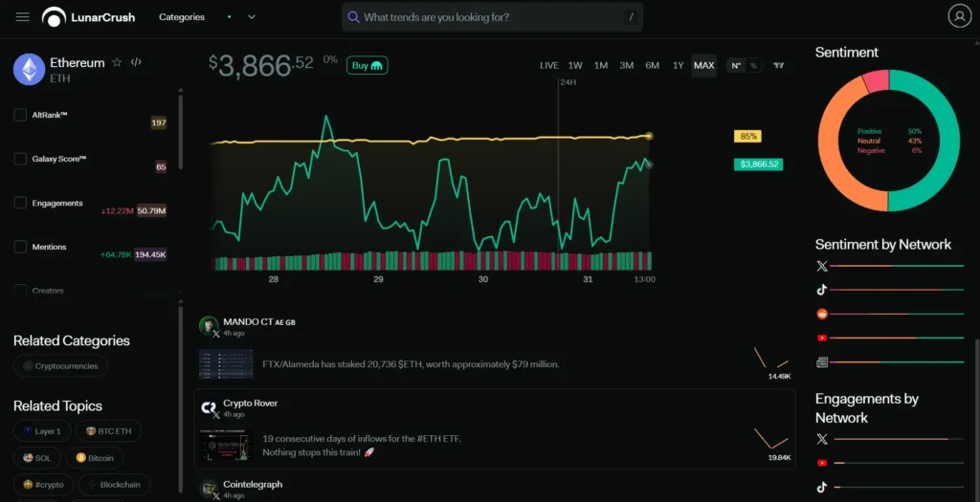Click the Cointelegraph avatar
Image resolution: width=980 pixels, height=502 pixels.
[208, 489]
